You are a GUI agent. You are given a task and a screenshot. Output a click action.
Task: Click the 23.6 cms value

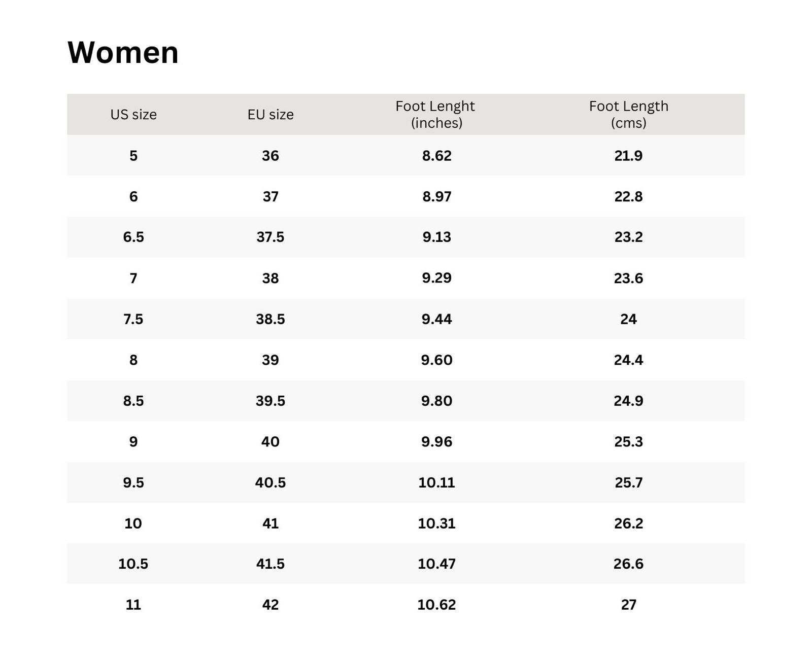[628, 278]
